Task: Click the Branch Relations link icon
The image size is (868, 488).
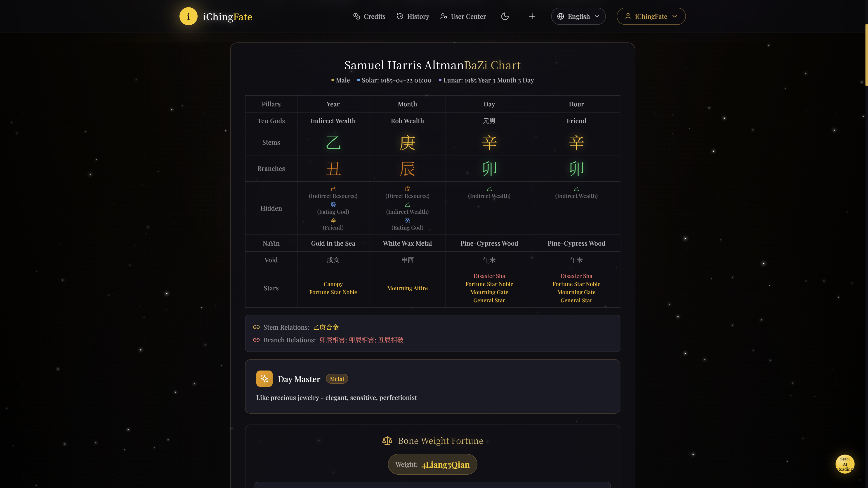Action: (x=256, y=340)
